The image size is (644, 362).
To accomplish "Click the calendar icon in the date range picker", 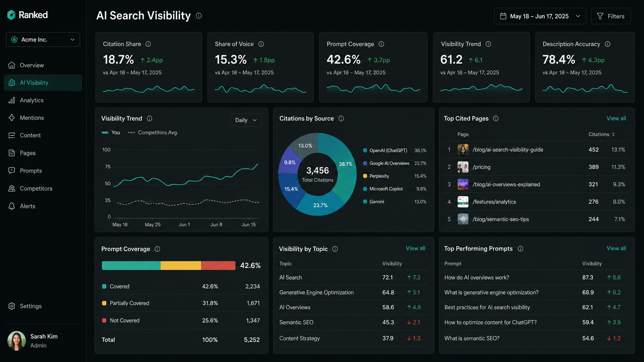I will click(503, 16).
